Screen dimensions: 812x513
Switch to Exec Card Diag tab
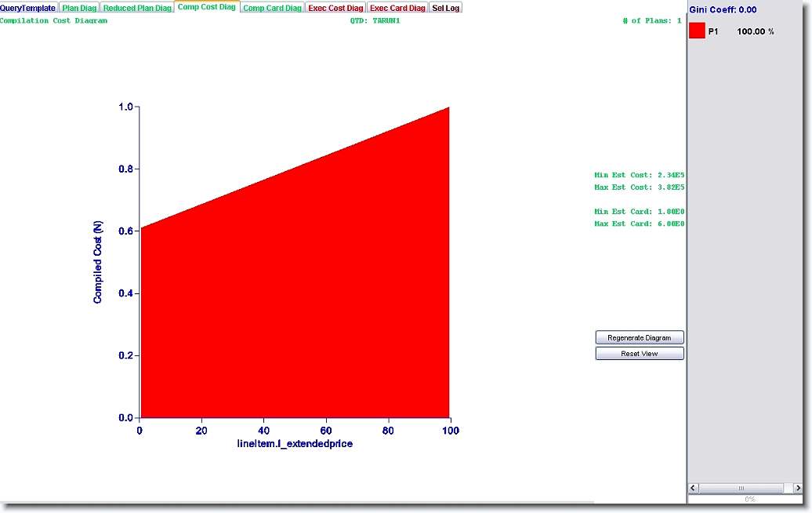point(397,8)
